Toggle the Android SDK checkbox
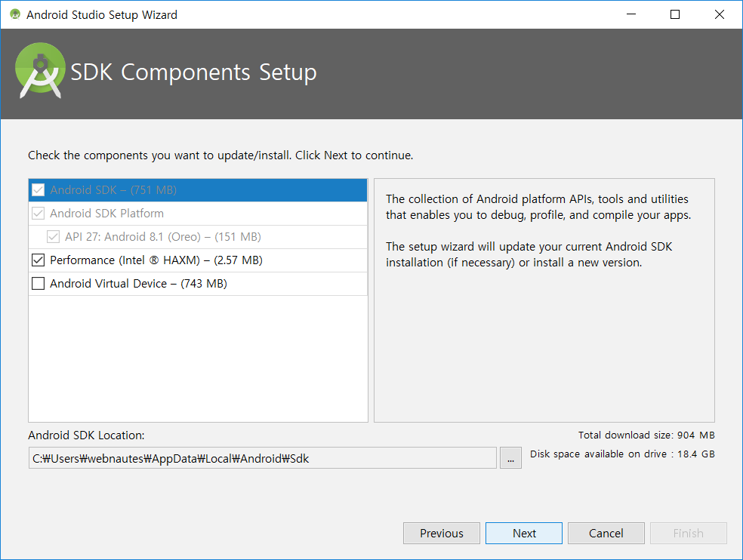The height and width of the screenshot is (560, 743). [x=38, y=190]
